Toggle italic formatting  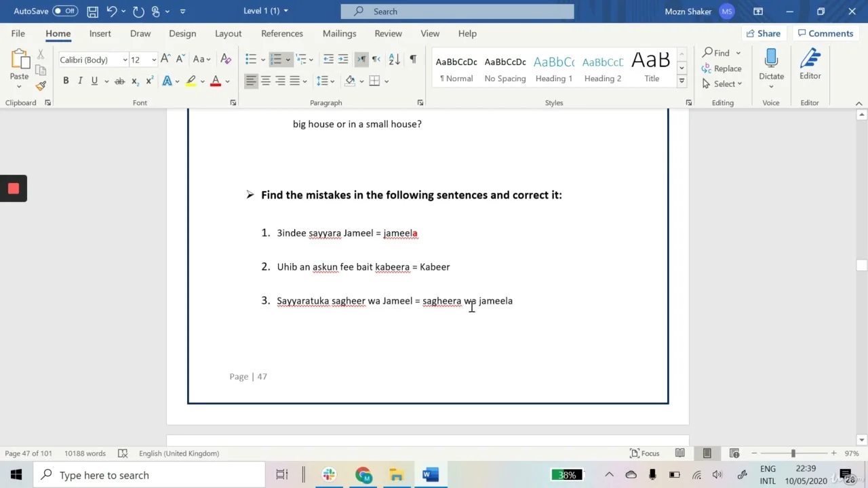(80, 81)
